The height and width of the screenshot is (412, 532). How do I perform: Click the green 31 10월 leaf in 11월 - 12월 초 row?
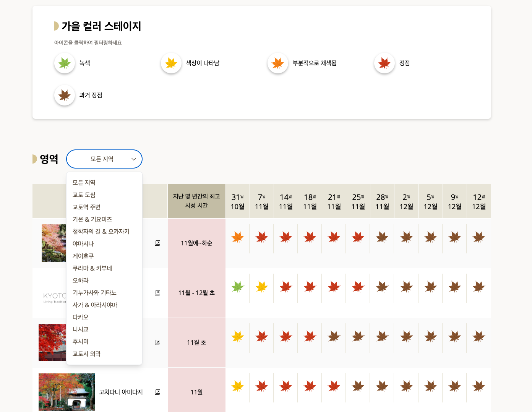[238, 287]
